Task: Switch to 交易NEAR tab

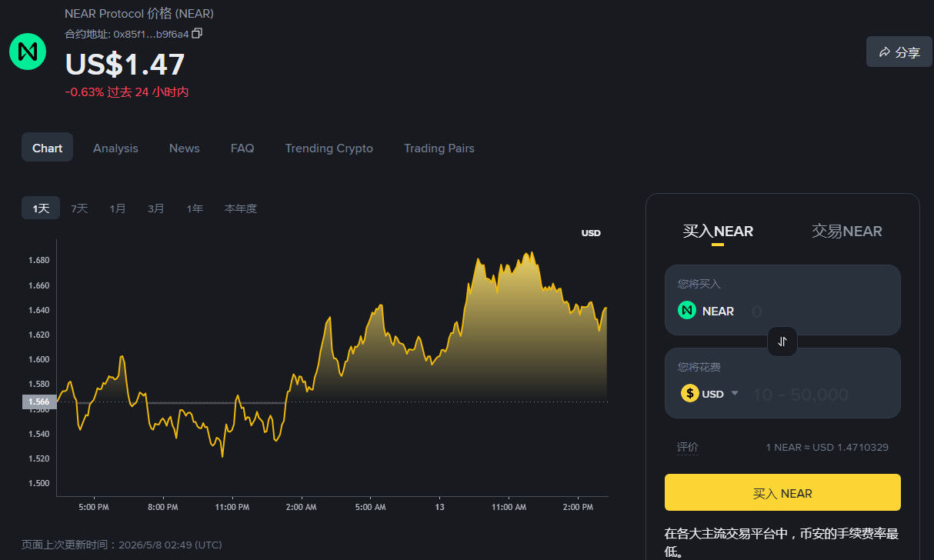Action: point(847,231)
